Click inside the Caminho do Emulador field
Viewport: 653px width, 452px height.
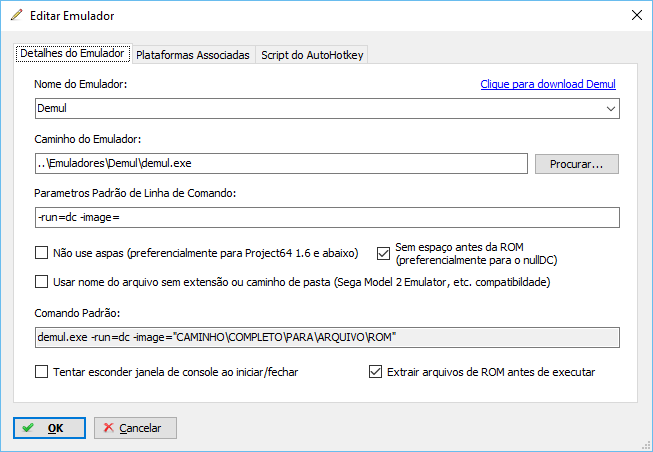[x=280, y=163]
